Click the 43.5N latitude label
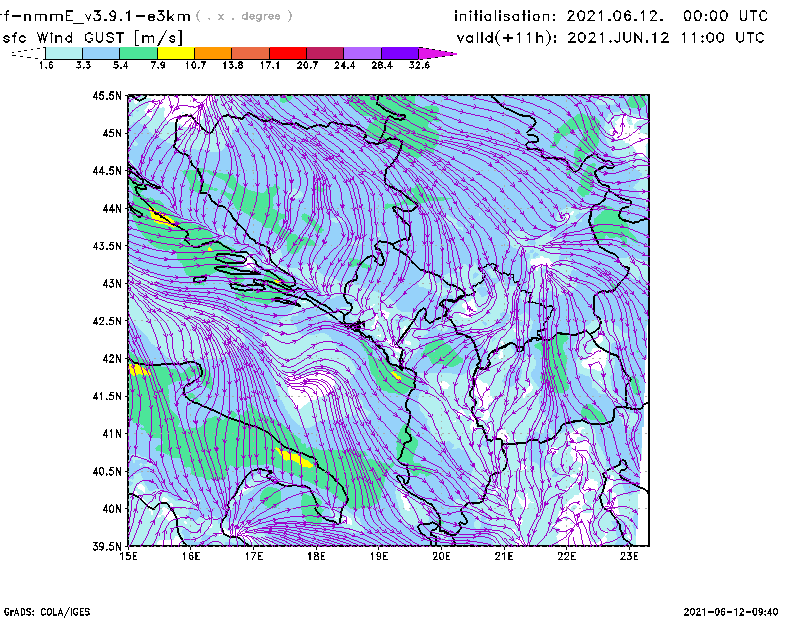The image size is (800, 618). pyautogui.click(x=107, y=245)
